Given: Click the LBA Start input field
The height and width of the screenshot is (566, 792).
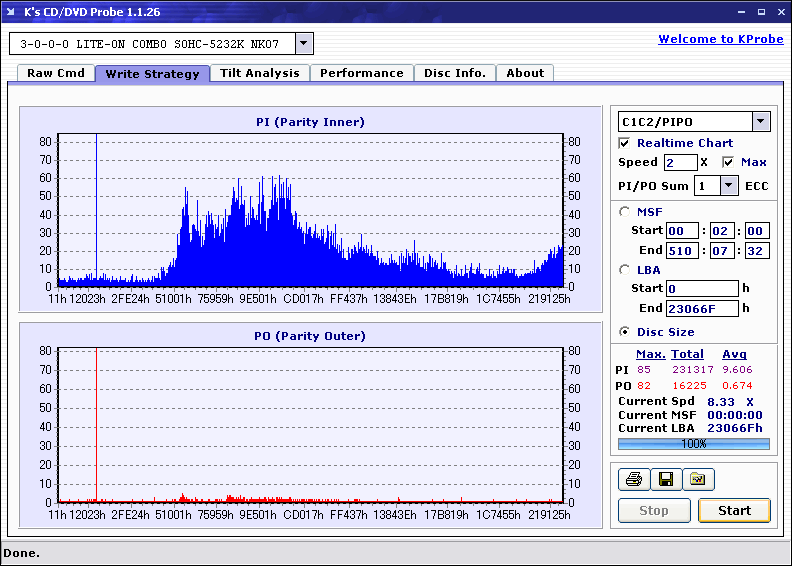Looking at the screenshot, I should pos(702,288).
